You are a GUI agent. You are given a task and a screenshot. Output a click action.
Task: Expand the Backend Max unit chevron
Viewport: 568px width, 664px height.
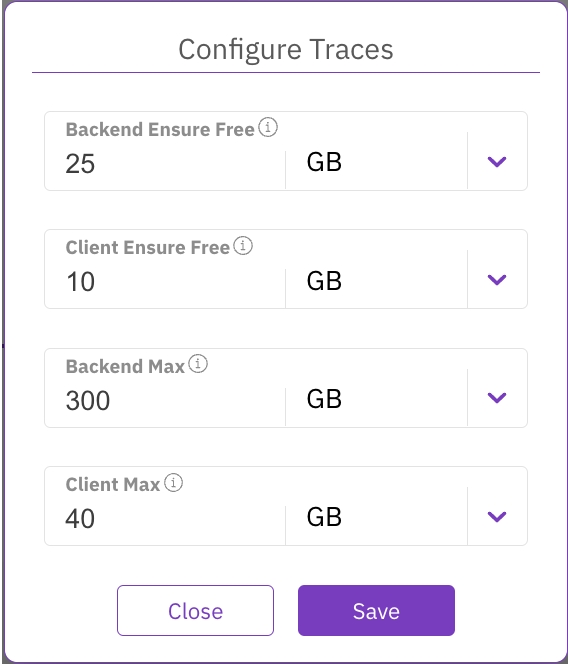[x=497, y=398]
